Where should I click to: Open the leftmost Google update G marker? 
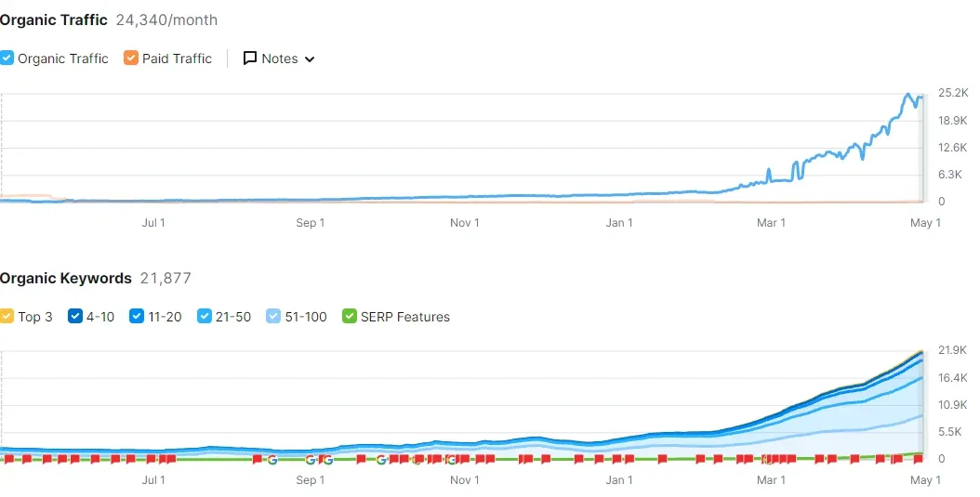point(272,460)
